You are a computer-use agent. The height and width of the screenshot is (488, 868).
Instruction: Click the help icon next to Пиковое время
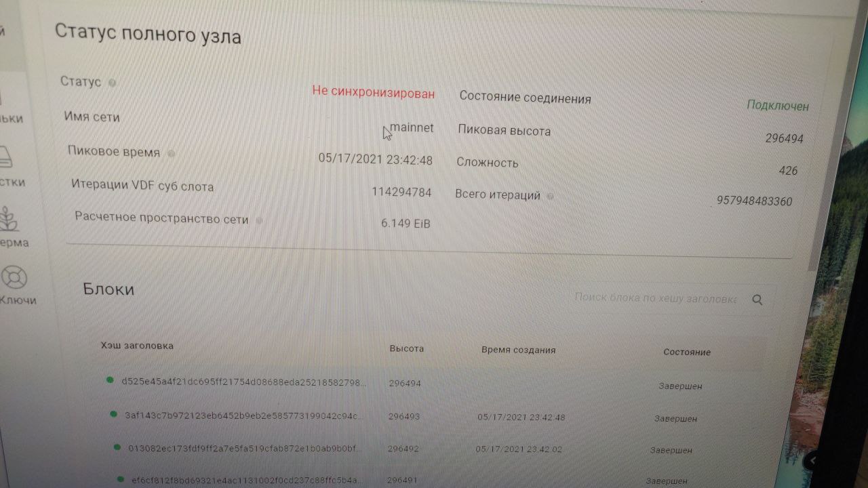point(171,153)
